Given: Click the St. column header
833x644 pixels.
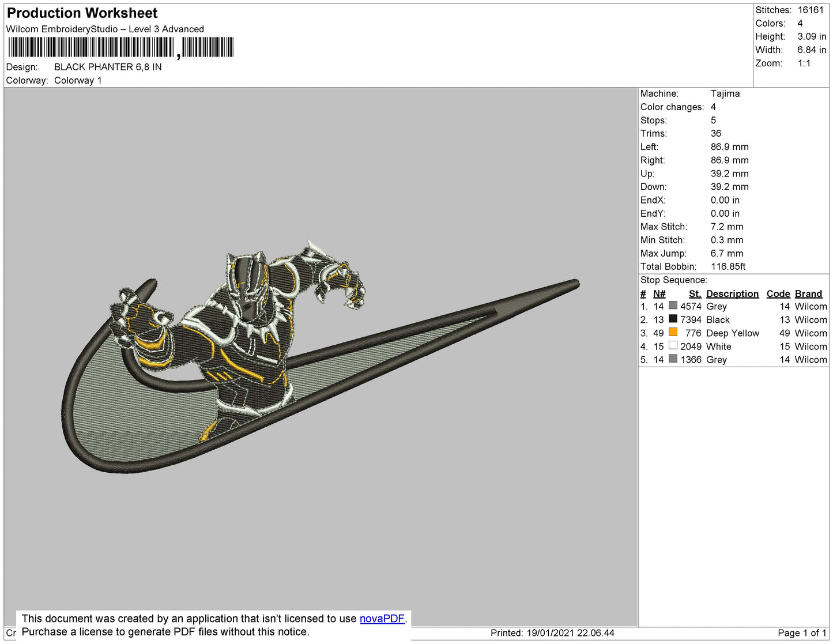Looking at the screenshot, I should click(695, 293).
